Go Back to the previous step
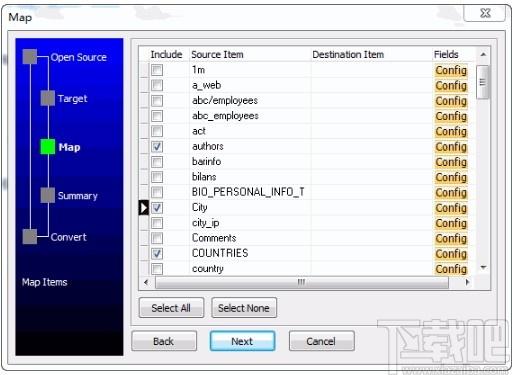Screen dimensions: 512x375 click(164, 341)
